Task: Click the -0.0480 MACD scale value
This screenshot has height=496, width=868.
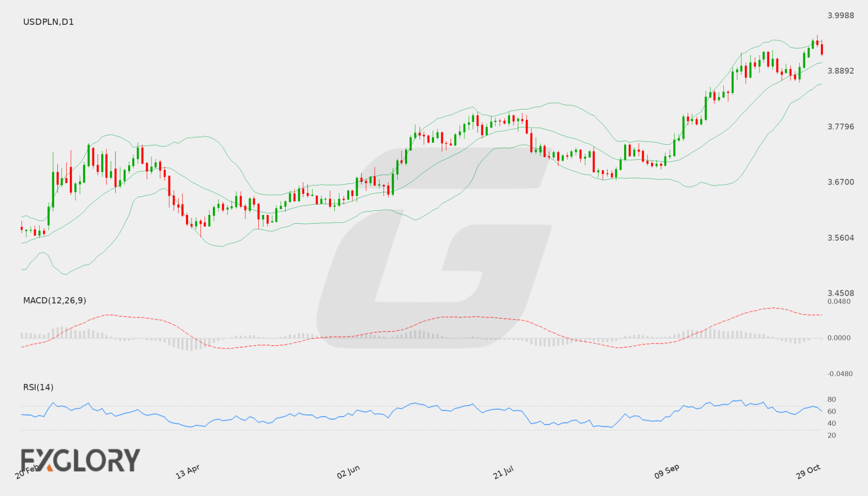Action: [840, 374]
